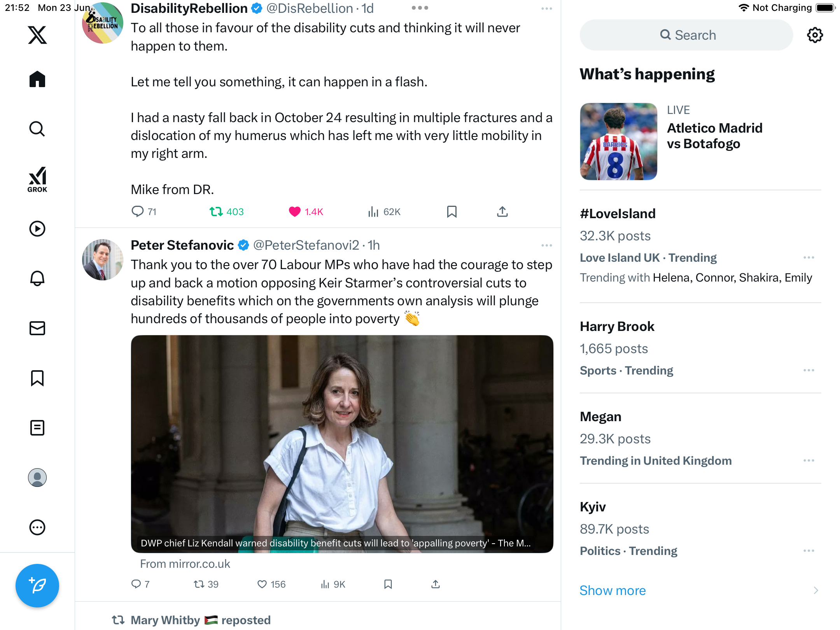Go to the Home feed icon

pyautogui.click(x=37, y=79)
